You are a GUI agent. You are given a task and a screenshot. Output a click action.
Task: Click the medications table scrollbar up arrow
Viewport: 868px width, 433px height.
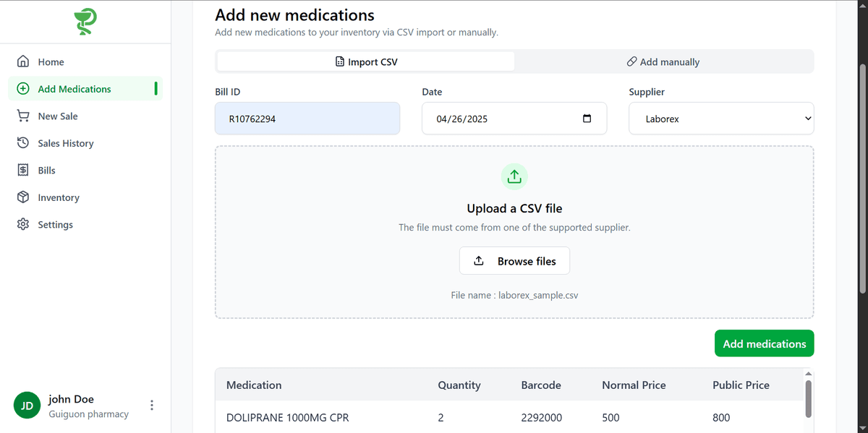coord(809,374)
